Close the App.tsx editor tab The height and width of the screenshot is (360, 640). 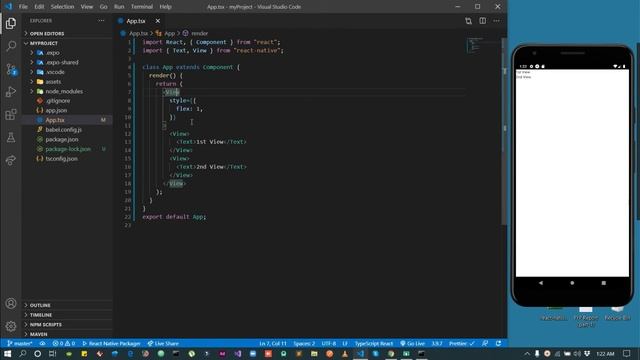(x=158, y=21)
